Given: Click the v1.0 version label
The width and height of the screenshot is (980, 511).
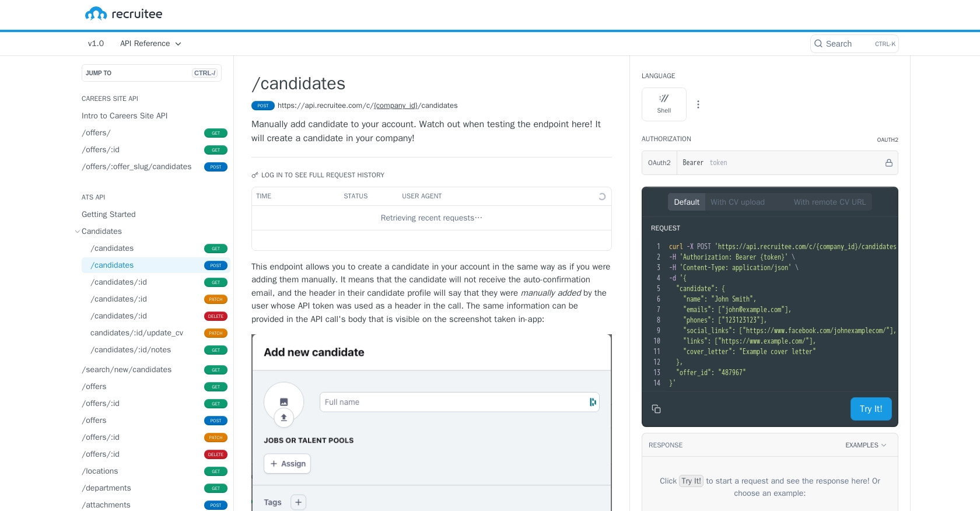Looking at the screenshot, I should click(96, 44).
